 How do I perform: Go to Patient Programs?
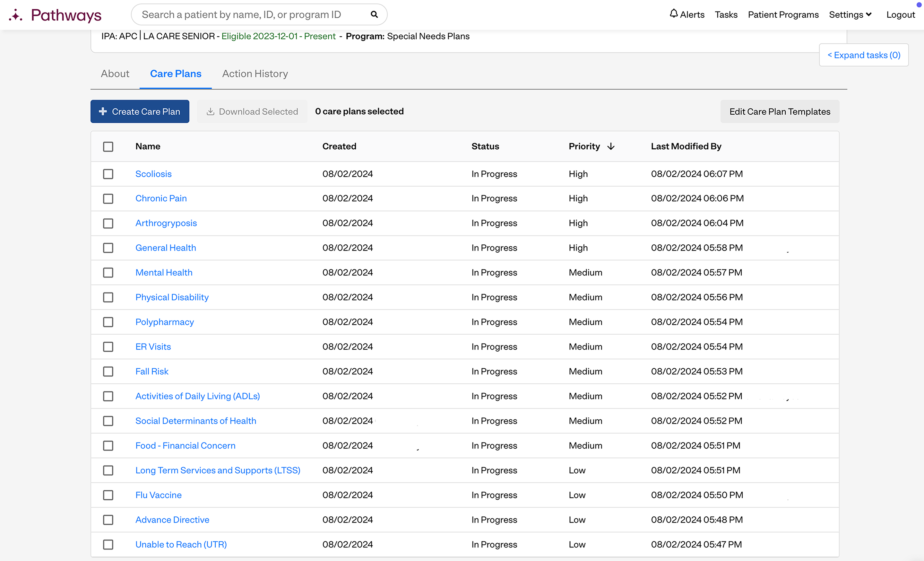[783, 15]
